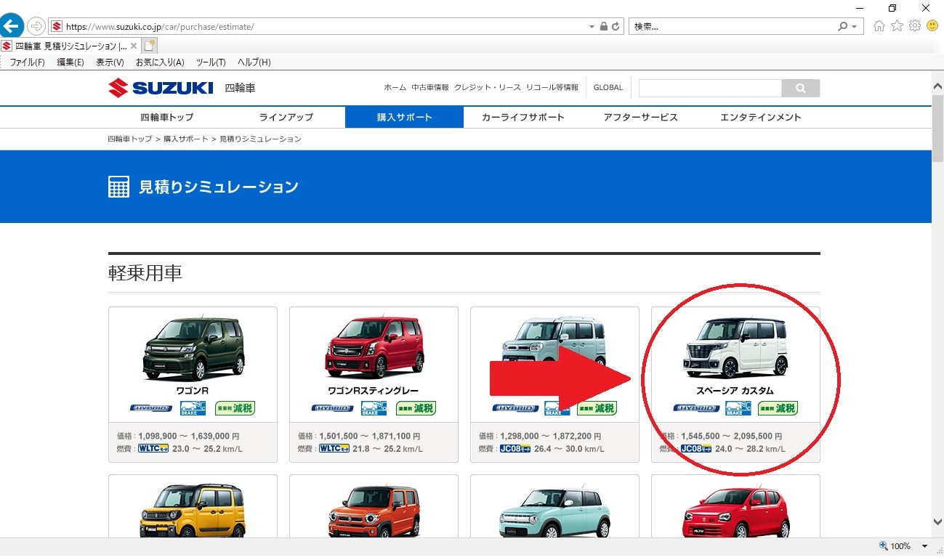
Task: Open the browser Tools gear icon
Action: tap(915, 26)
